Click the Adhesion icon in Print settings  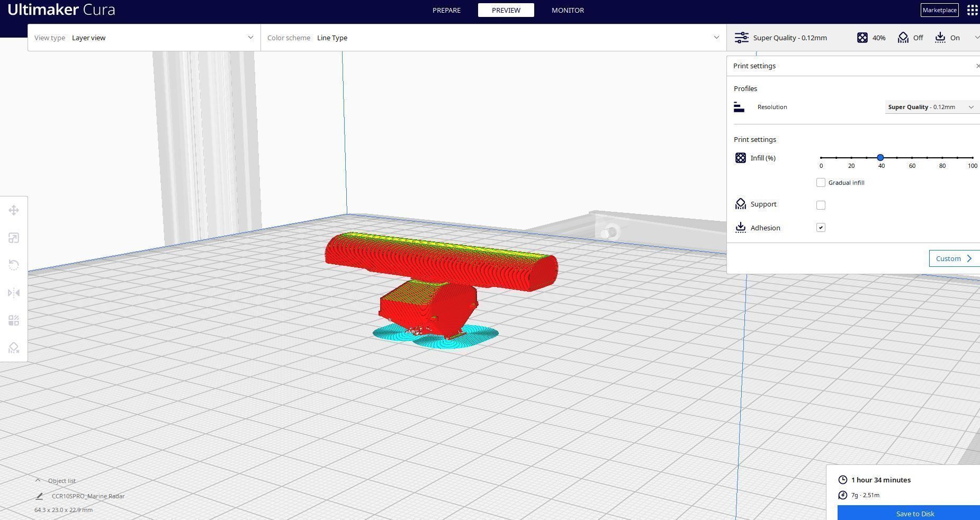pyautogui.click(x=741, y=228)
